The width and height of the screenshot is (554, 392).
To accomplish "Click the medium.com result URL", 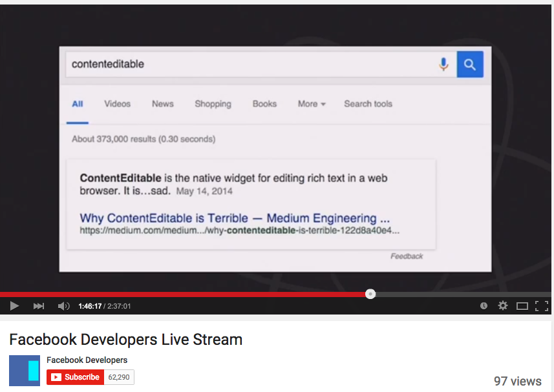I will [x=240, y=231].
